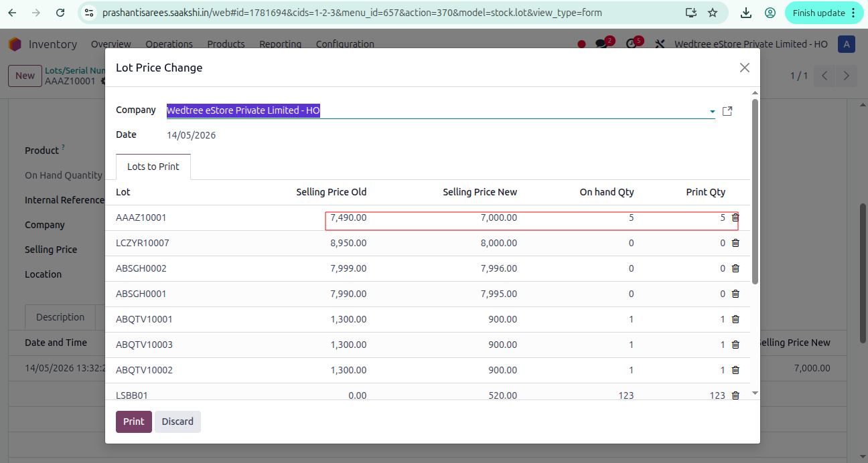The height and width of the screenshot is (463, 868).
Task: Click the dialog vertical scrollbar
Action: point(755,191)
